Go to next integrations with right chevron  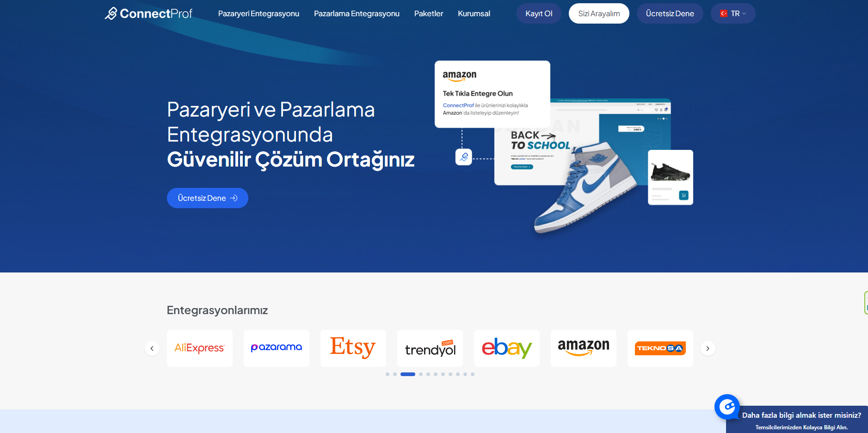(x=708, y=348)
